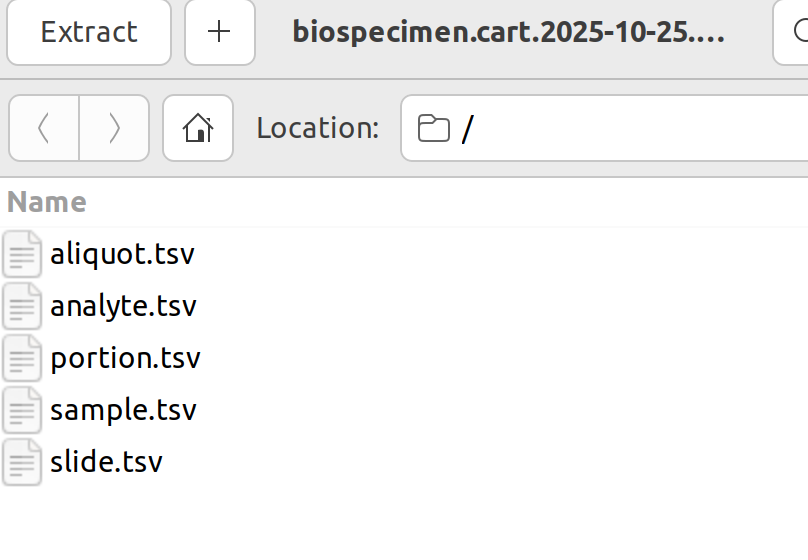Click the file icon next to portion.tsv
The image size is (808, 560).
click(x=22, y=358)
